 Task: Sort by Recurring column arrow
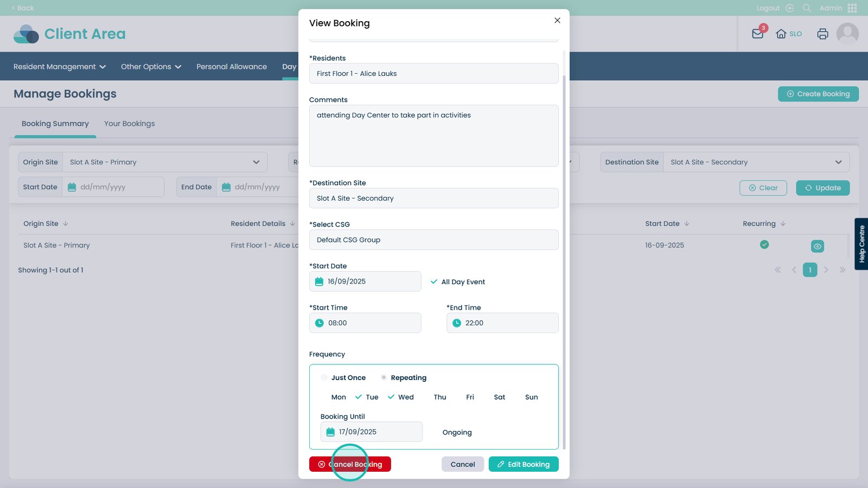click(x=783, y=223)
